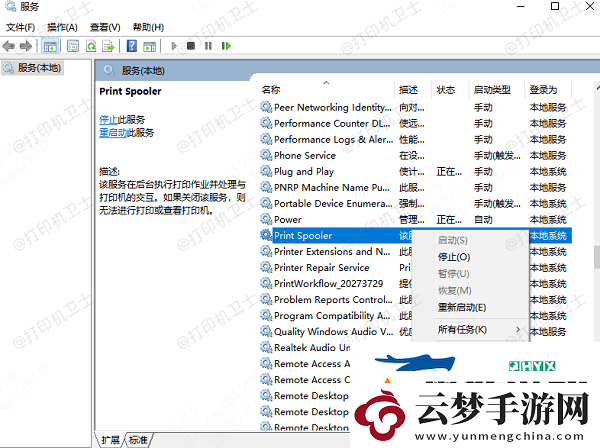Screen dimensions: 600x448
Task: Click the 服务(本地) header panel icon
Action: coord(109,70)
